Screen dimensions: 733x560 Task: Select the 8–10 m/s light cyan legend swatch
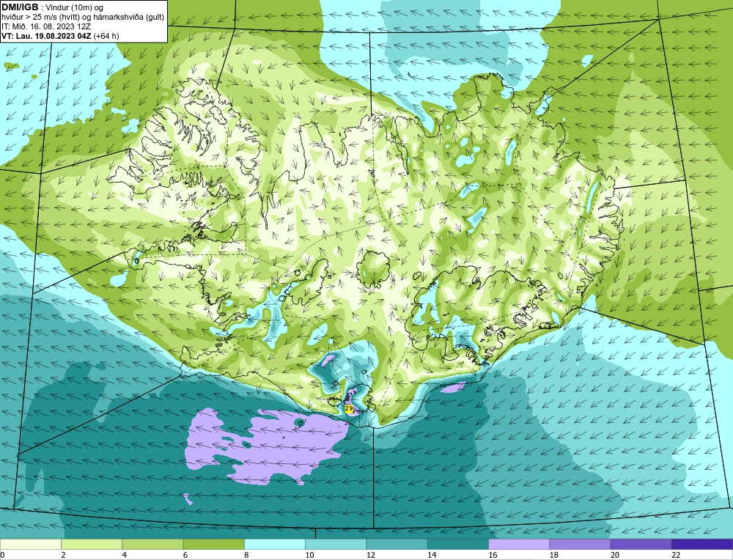coord(275,544)
